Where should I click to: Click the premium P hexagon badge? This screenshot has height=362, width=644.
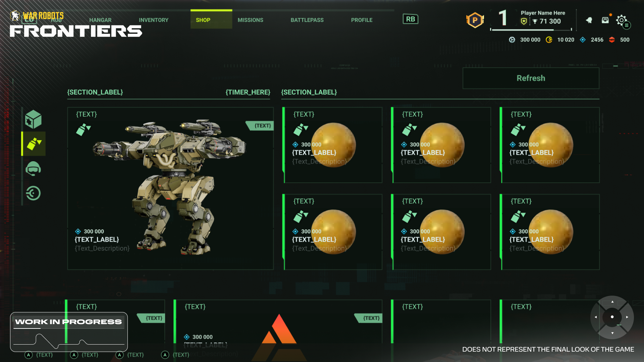[475, 20]
